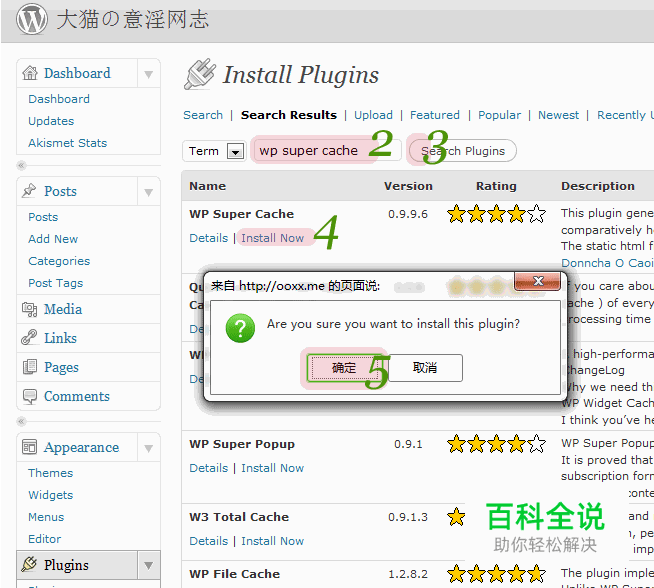Click WP Super Cache star rating

click(x=496, y=214)
